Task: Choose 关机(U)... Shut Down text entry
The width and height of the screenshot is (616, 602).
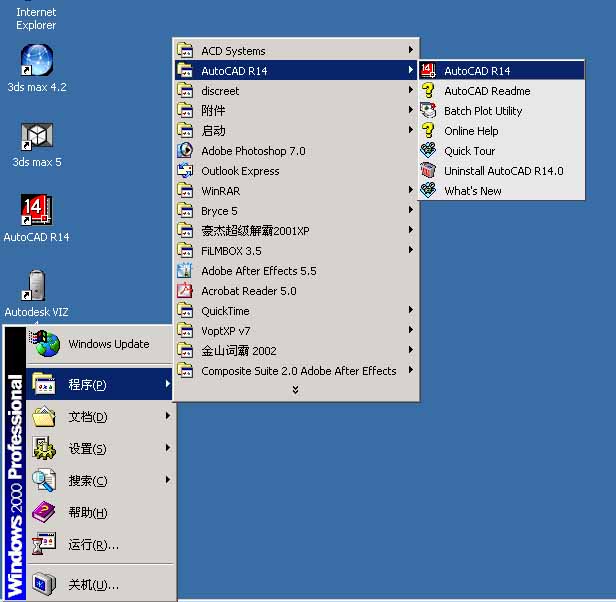Action: pyautogui.click(x=94, y=585)
